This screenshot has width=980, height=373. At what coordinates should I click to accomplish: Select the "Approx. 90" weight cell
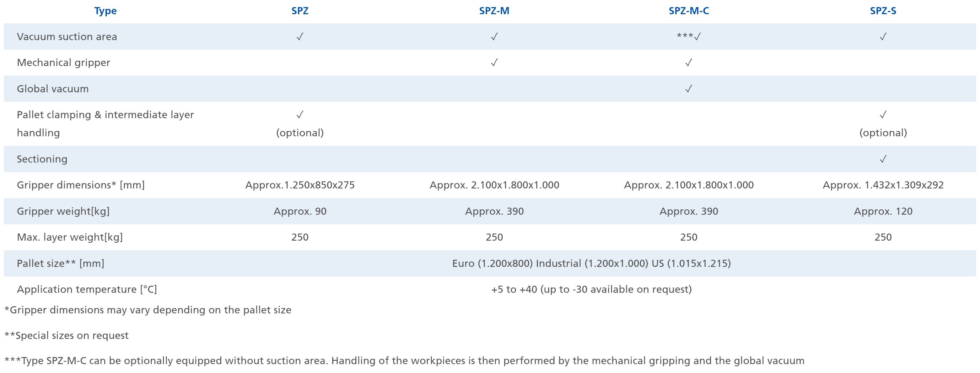tap(300, 211)
